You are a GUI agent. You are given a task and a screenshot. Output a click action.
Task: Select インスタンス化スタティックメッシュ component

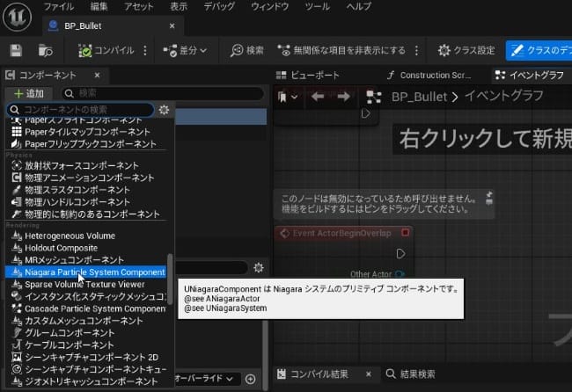pos(86,296)
